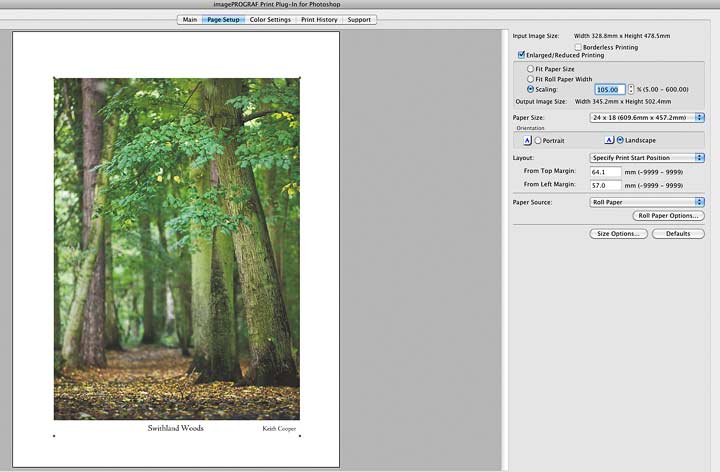The height and width of the screenshot is (472, 720).
Task: Select the Fit Paper Size radio button
Action: tap(530, 68)
